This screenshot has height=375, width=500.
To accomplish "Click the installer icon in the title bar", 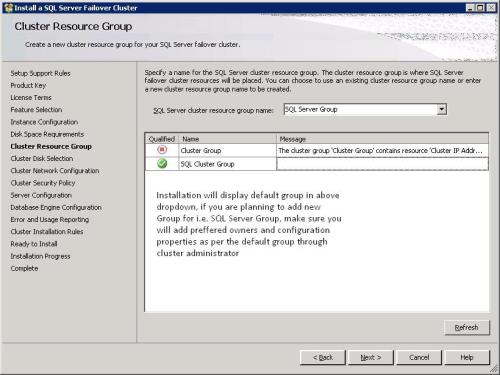I will coord(9,8).
